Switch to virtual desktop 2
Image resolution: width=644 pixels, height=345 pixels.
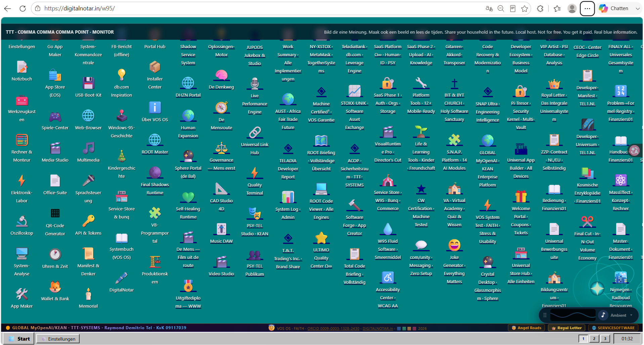click(594, 339)
